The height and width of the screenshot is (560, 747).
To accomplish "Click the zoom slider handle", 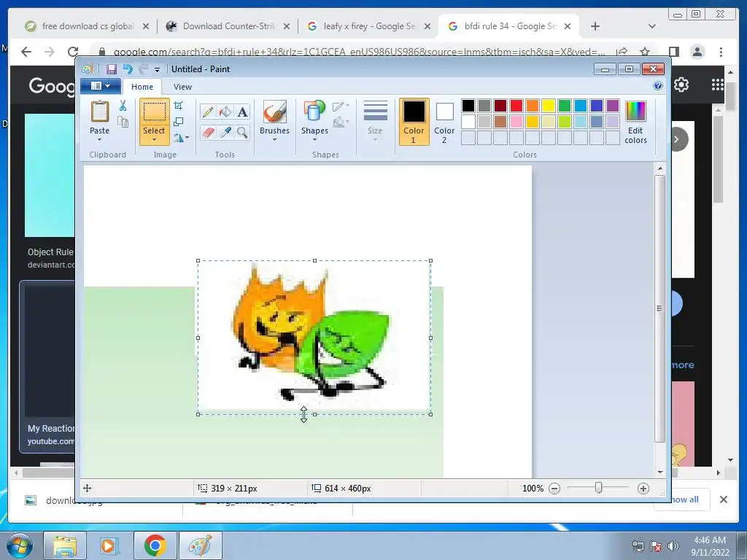I will coord(598,488).
